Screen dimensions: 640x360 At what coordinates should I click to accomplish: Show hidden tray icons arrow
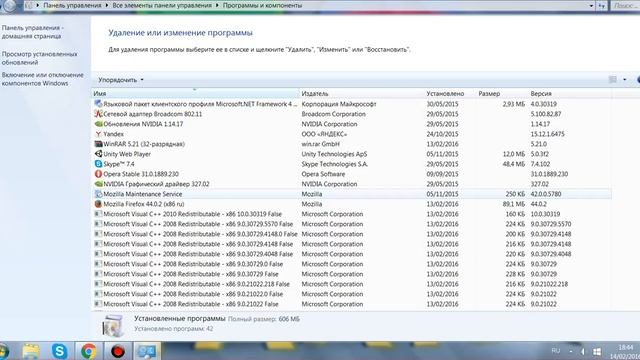point(571,351)
